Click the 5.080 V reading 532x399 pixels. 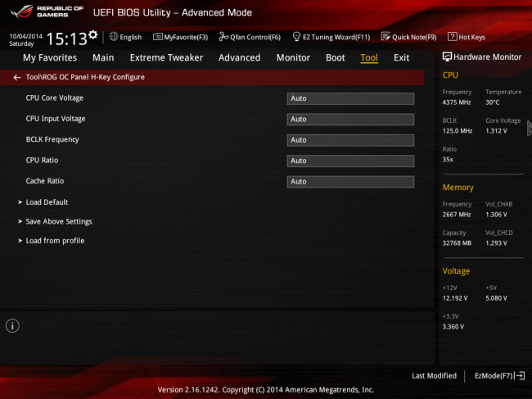[496, 298]
